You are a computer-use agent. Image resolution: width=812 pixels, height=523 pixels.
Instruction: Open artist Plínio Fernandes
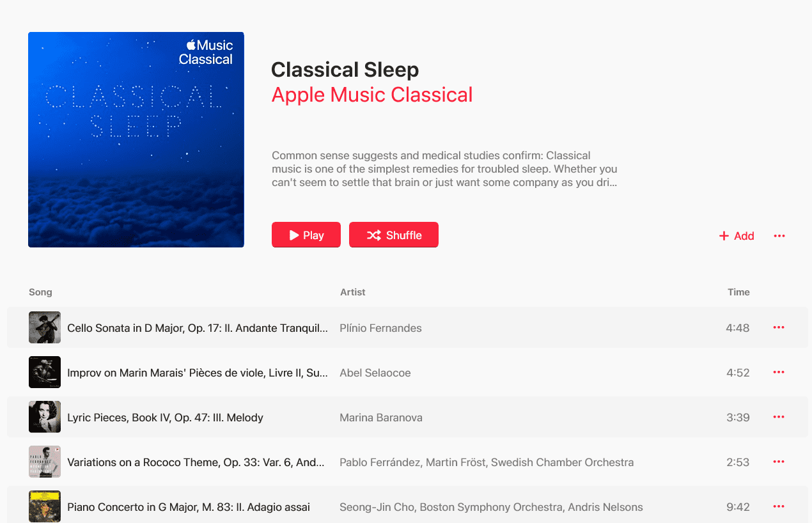pos(380,328)
